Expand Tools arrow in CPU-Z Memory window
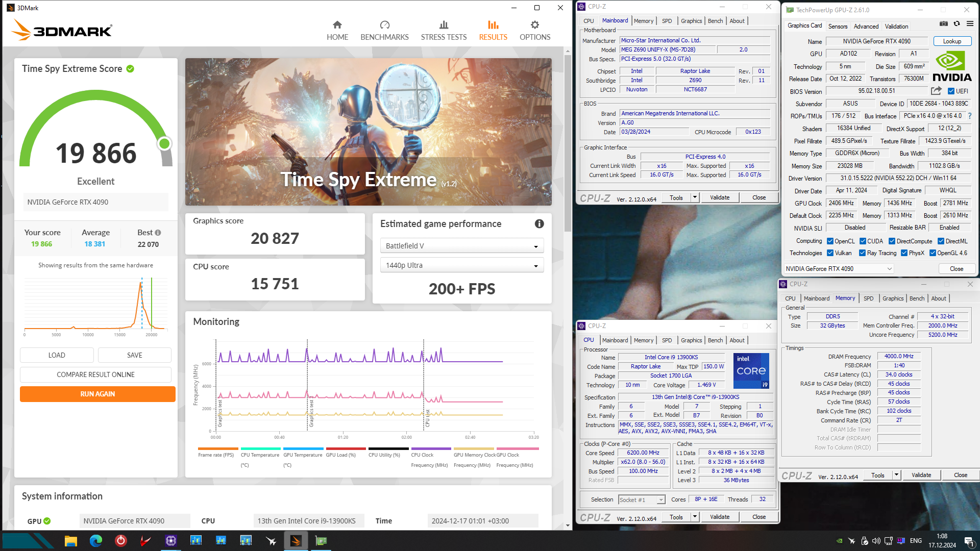This screenshot has height=551, width=980. tap(896, 475)
